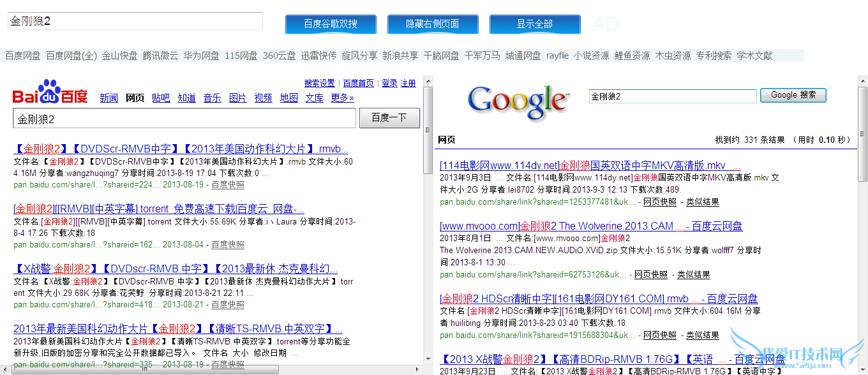Click the Google 搜索 button

(x=793, y=95)
